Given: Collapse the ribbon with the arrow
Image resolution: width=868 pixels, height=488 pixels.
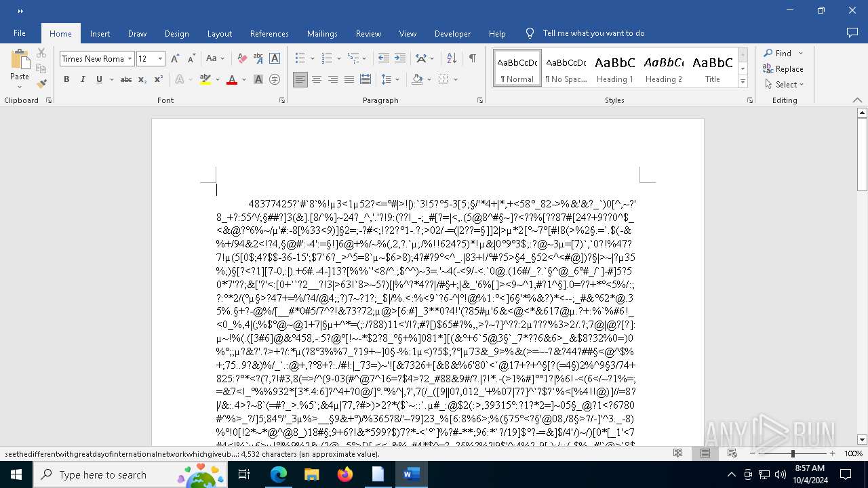Looking at the screenshot, I should [x=857, y=100].
